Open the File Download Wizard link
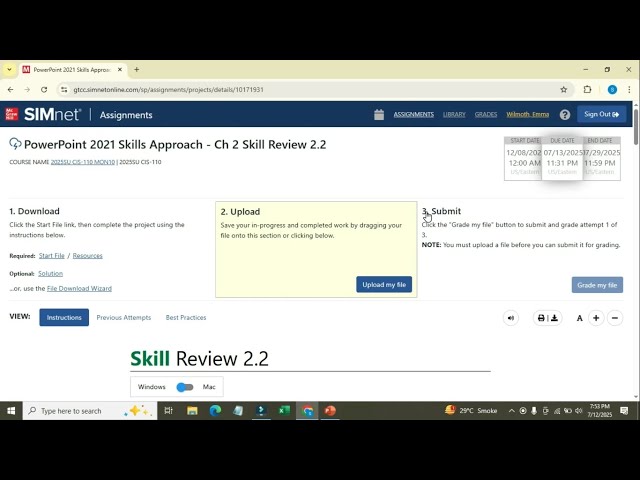This screenshot has height=480, width=640. click(x=79, y=288)
